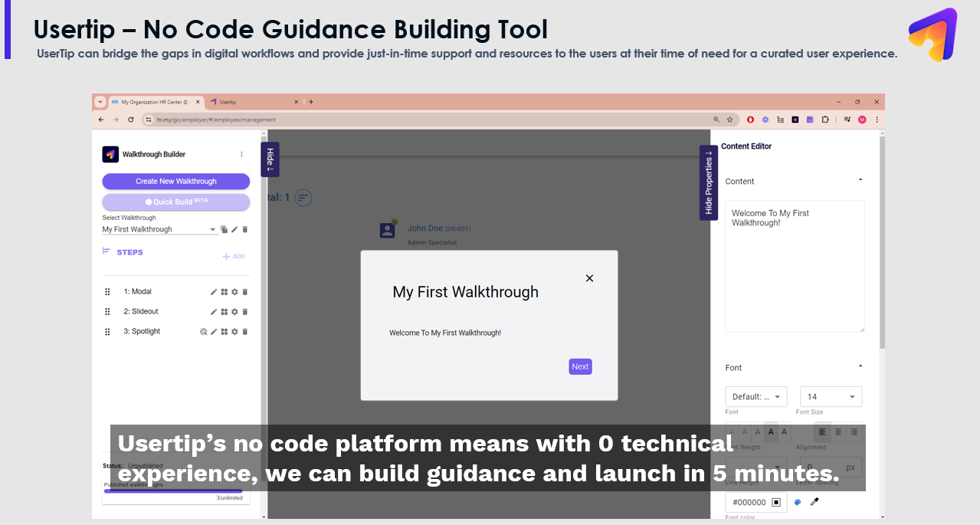Click Next in the walkthrough modal
The image size is (980, 525).
click(x=580, y=366)
